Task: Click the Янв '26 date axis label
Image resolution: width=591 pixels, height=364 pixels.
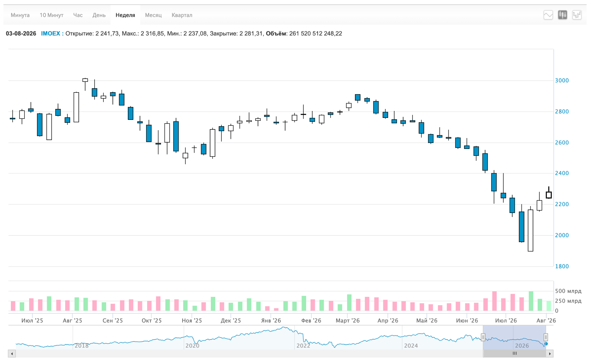Action: coord(271,320)
